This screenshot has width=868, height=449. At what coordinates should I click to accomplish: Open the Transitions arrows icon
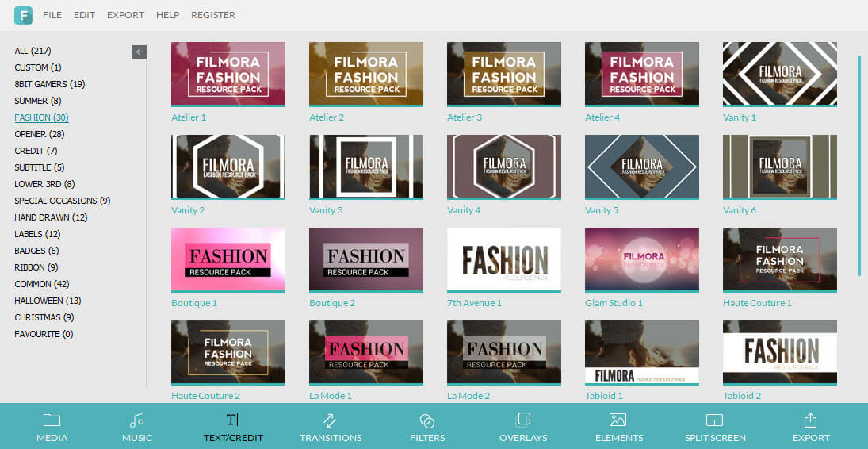tap(331, 420)
